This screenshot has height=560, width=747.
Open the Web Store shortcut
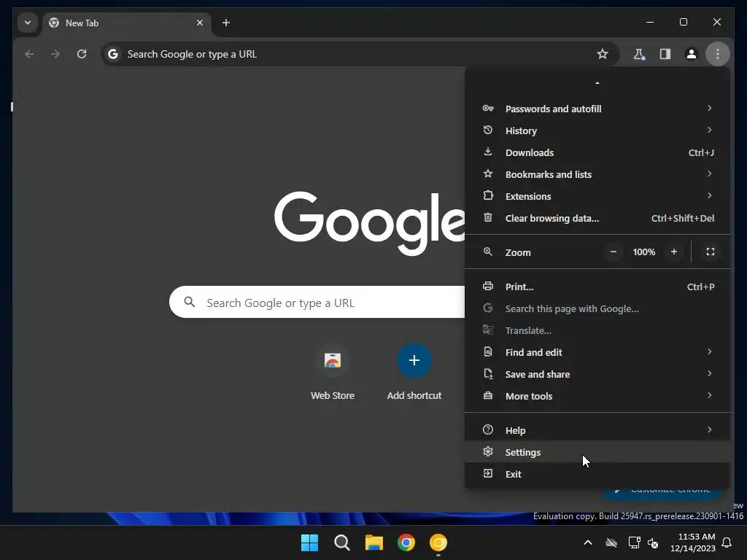(333, 373)
